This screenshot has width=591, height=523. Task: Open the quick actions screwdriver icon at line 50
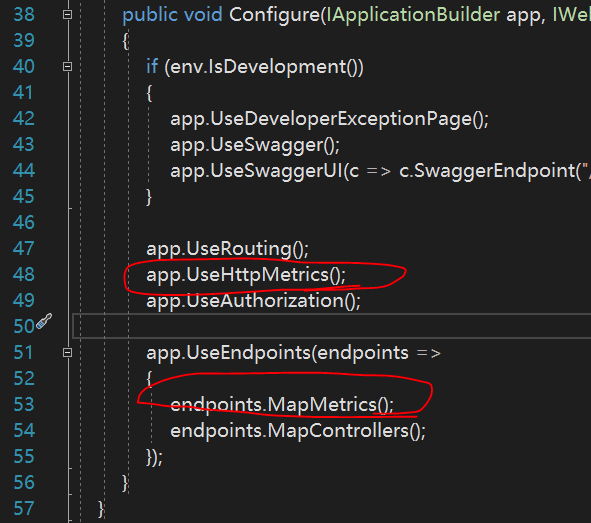[x=44, y=321]
